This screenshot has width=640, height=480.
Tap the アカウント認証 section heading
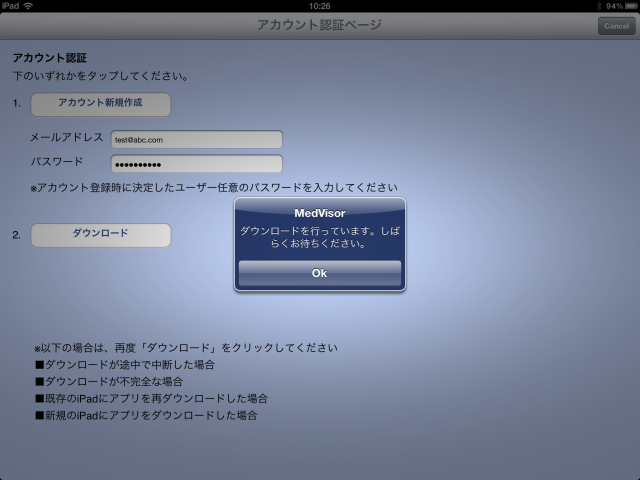pyautogui.click(x=49, y=58)
